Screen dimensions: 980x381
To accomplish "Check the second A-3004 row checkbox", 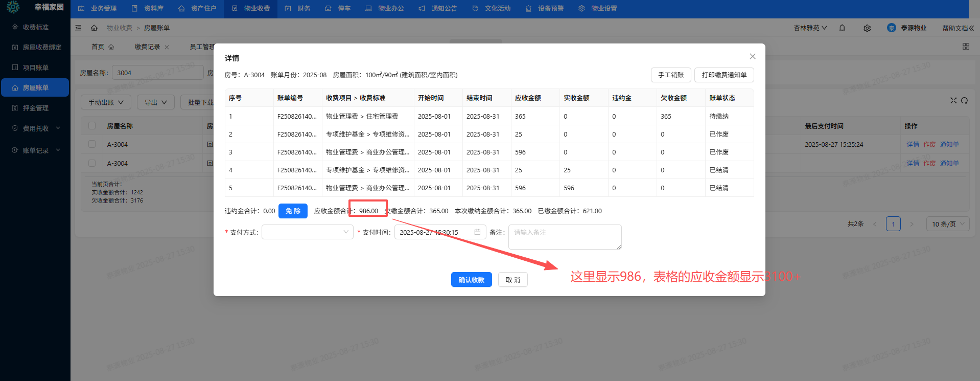I will pyautogui.click(x=92, y=163).
